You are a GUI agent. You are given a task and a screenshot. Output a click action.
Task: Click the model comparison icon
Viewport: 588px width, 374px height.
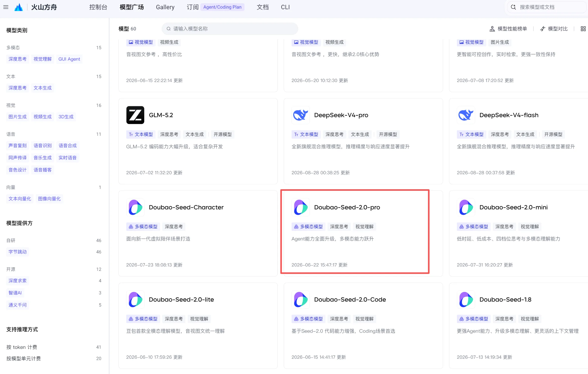(542, 29)
